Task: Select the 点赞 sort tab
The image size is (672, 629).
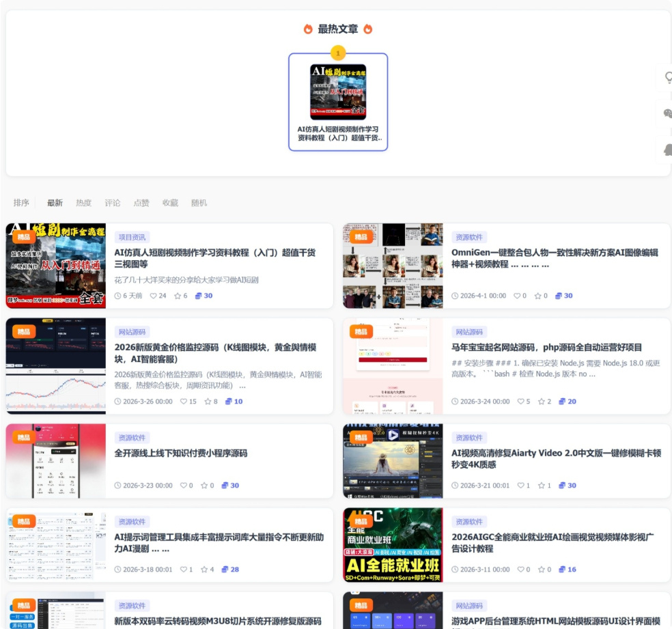Action: 141,202
